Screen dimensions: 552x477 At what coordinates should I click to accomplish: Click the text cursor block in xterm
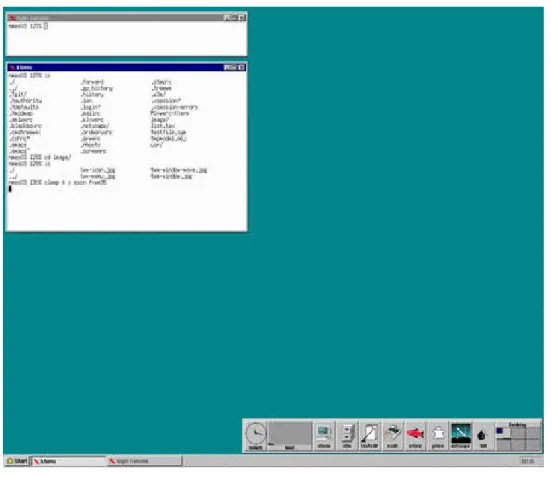click(x=10, y=189)
